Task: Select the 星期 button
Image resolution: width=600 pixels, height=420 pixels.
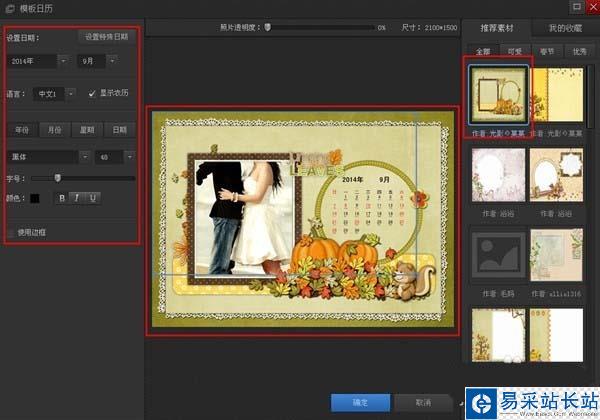Action: [87, 130]
